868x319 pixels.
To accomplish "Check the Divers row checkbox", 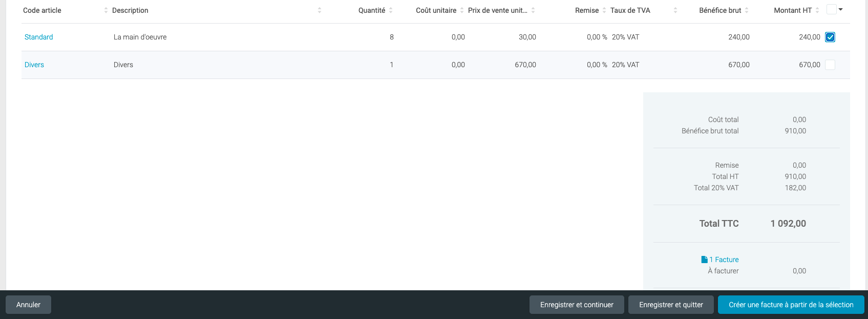I will point(830,65).
